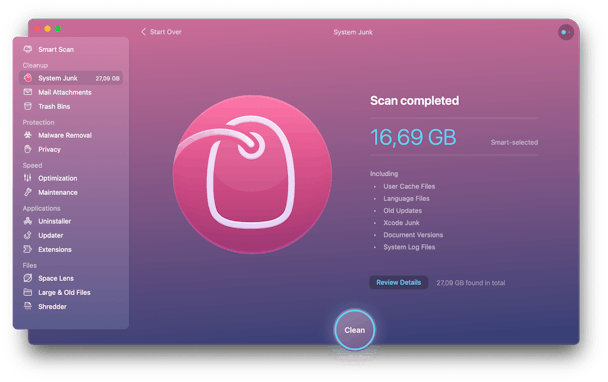Open the Smart Scan module icon
The width and height of the screenshot is (608, 382).
click(28, 49)
